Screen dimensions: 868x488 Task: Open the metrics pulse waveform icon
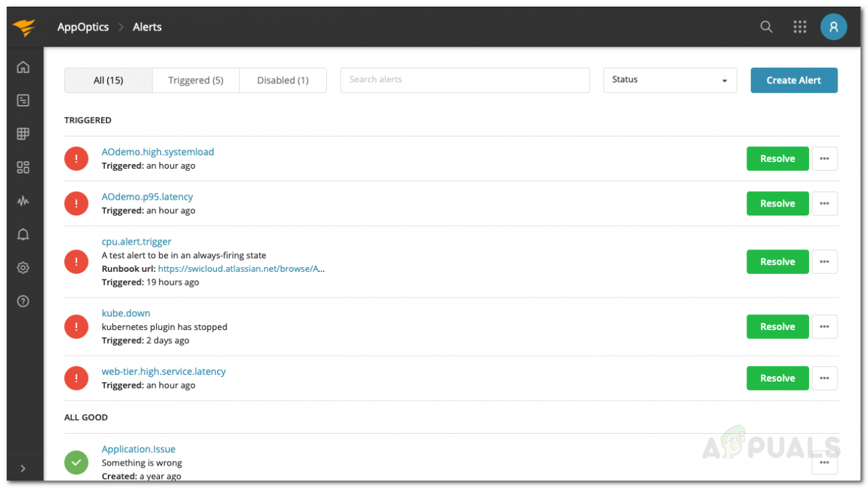[x=23, y=201]
